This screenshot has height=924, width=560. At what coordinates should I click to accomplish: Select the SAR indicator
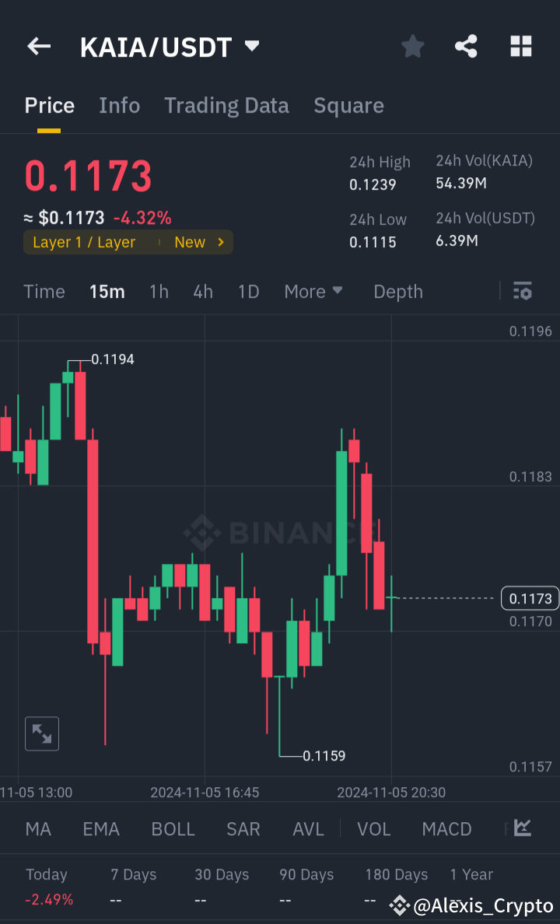pyautogui.click(x=243, y=829)
